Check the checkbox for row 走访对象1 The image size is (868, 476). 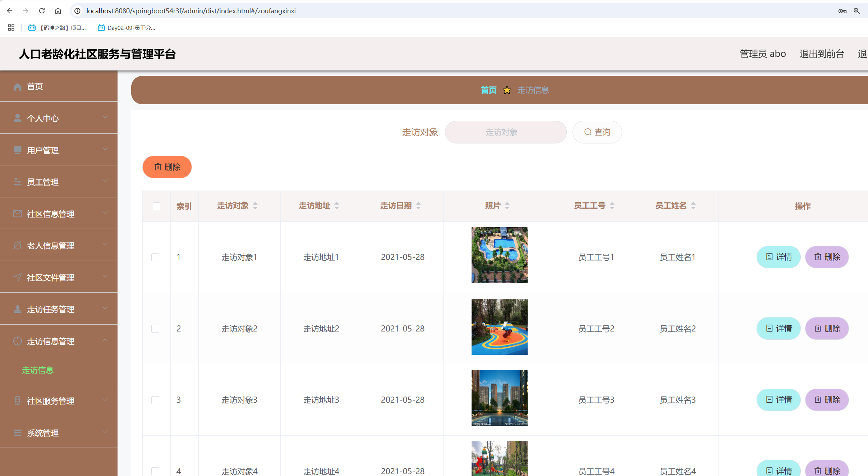click(155, 257)
